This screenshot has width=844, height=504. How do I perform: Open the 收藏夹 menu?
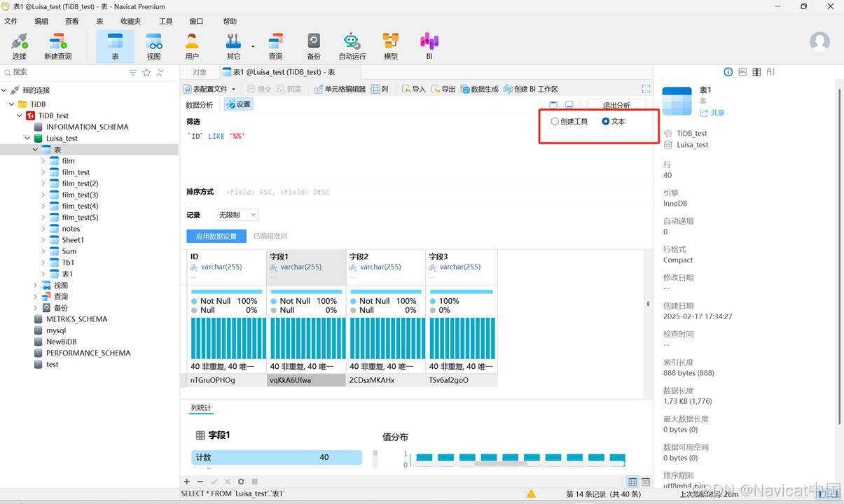pyautogui.click(x=130, y=22)
